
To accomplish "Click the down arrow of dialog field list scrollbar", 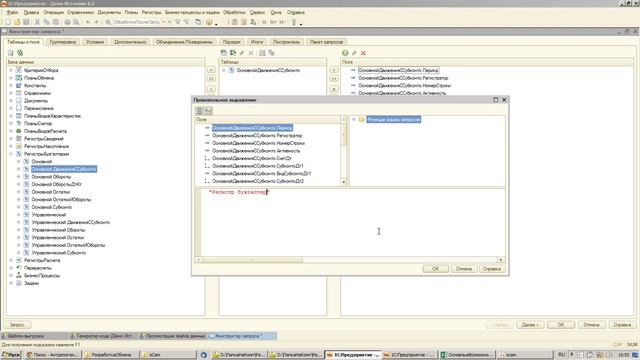I will [344, 182].
